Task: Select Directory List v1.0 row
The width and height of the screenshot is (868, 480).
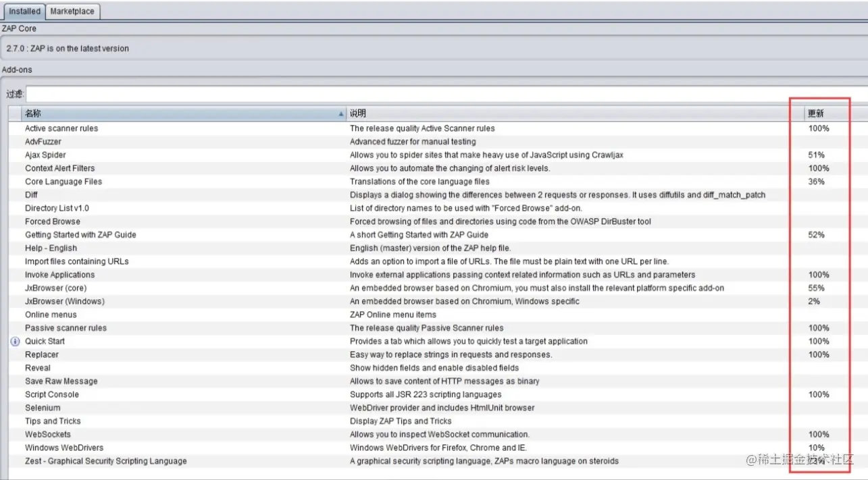Action: coord(438,209)
